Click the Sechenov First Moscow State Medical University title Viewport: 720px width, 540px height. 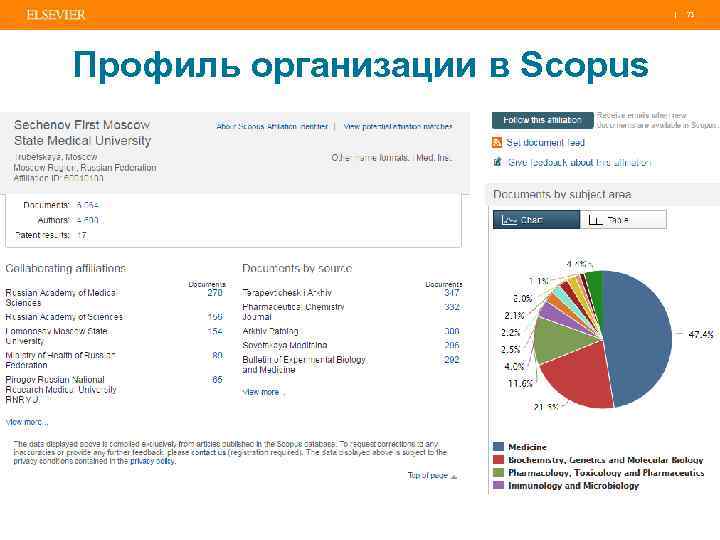point(82,133)
